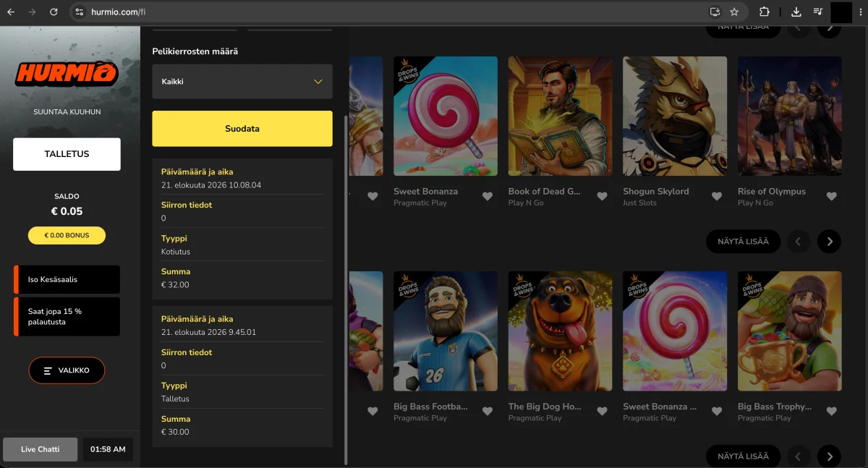Click the Shogun Skylord title text
868x468 pixels.
point(656,192)
